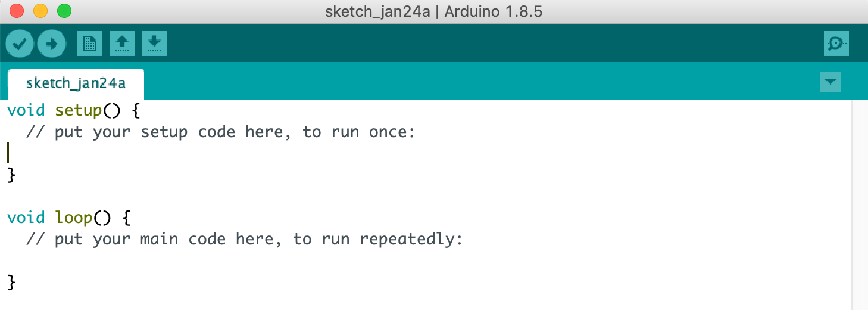The image size is (868, 310).
Task: Click the closing brace of setup function
Action: pos(11,175)
